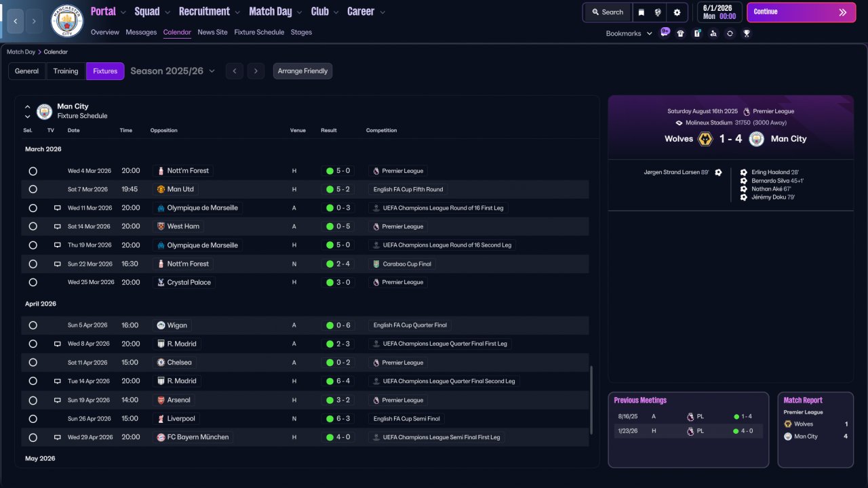This screenshot has width=868, height=488.
Task: Open the settings gear icon
Action: click(677, 12)
